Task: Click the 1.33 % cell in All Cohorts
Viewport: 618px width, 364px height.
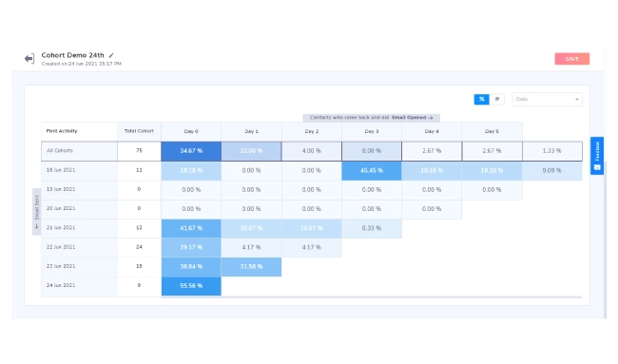Action: click(x=551, y=151)
